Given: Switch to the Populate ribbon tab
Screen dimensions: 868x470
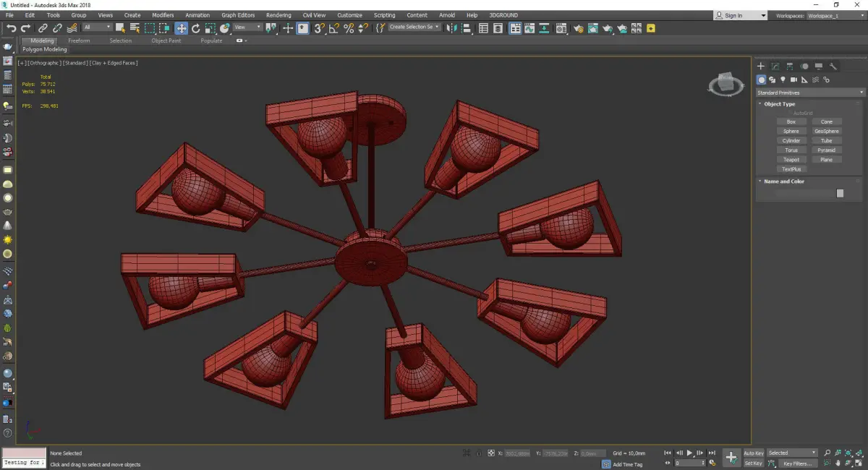Looking at the screenshot, I should pos(211,41).
